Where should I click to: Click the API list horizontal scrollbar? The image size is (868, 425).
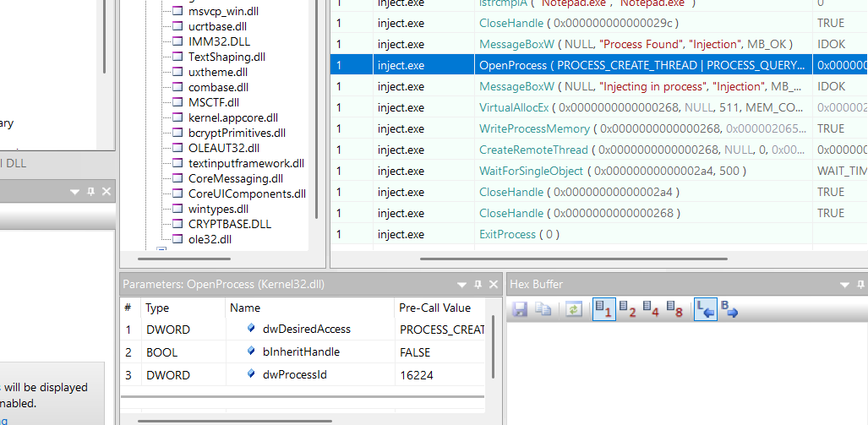(573, 259)
